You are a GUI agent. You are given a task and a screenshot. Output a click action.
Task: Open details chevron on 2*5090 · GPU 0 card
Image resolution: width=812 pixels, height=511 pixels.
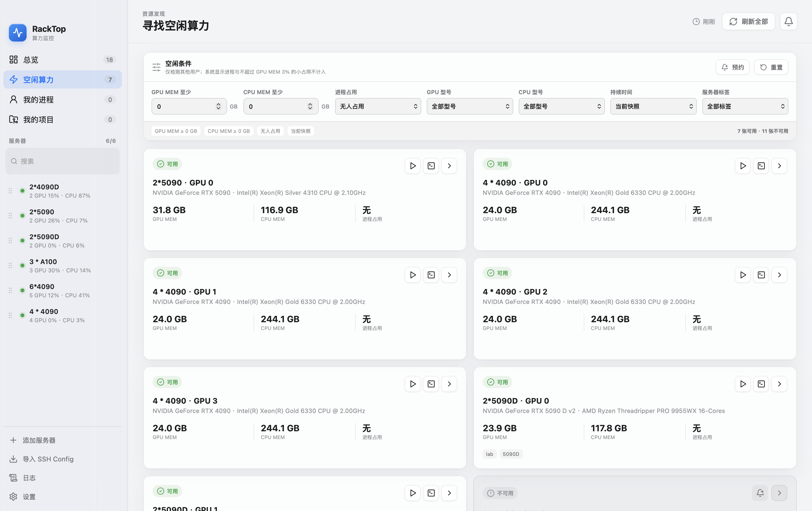pos(449,166)
